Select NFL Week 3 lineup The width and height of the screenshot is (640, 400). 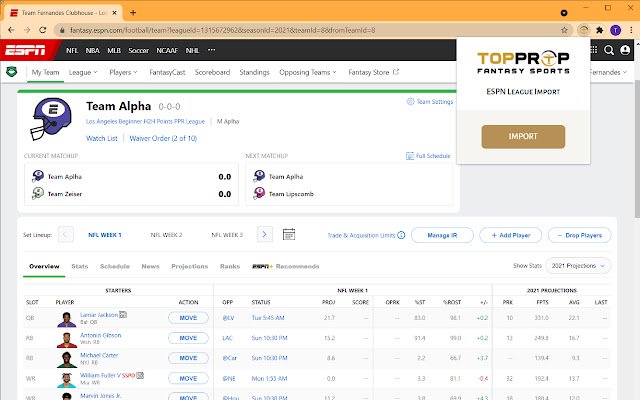click(x=227, y=235)
